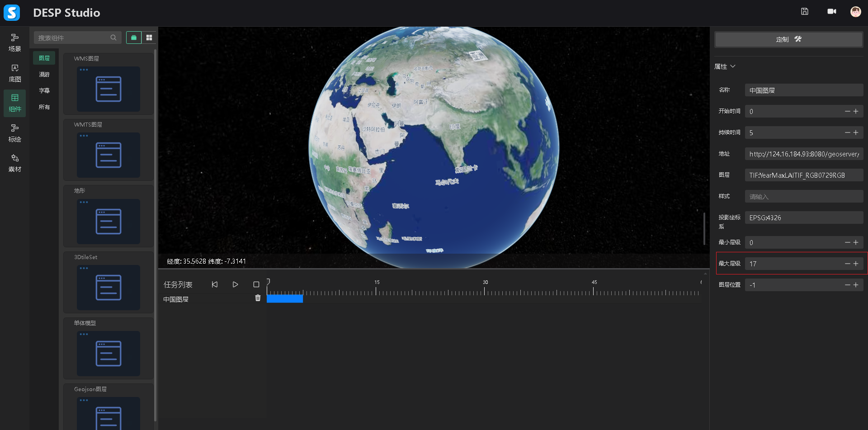Image resolution: width=868 pixels, height=430 pixels.
Task: Click the save icon in header
Action: 805,12
